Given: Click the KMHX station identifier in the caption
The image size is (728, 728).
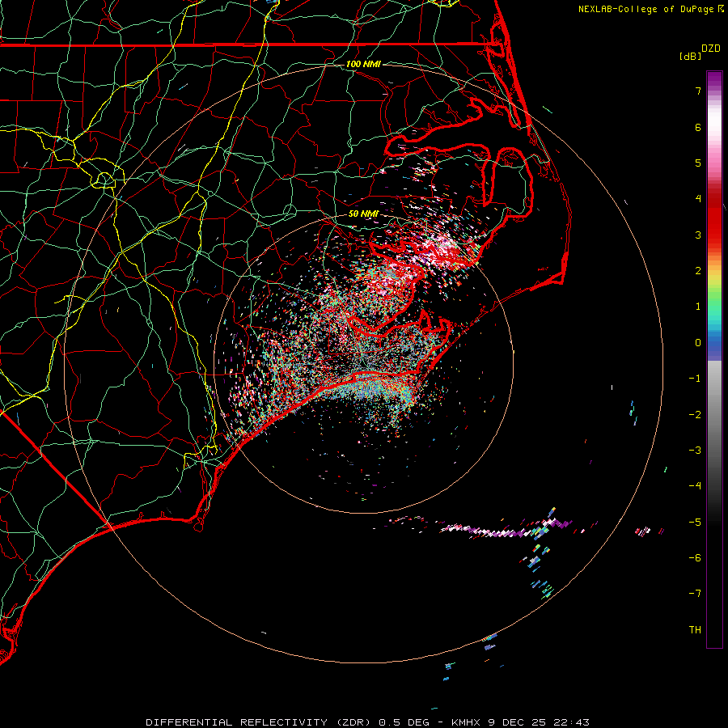Looking at the screenshot, I should pos(467,722).
